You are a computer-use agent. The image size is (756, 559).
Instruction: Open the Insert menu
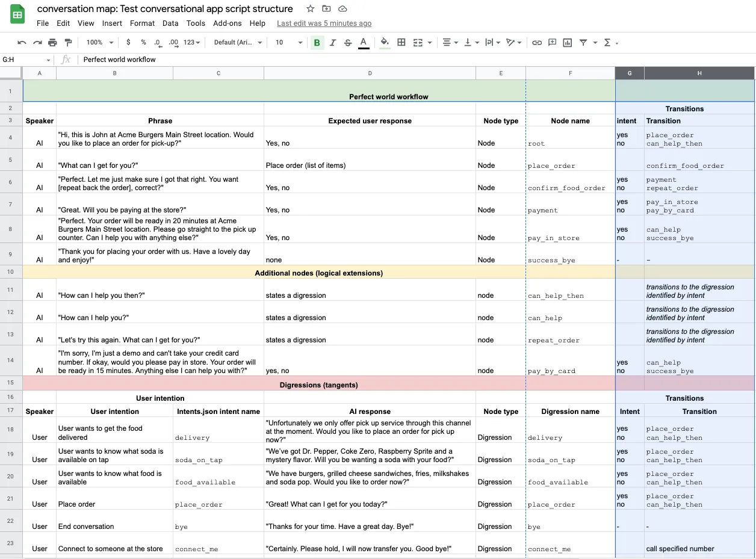coord(112,23)
